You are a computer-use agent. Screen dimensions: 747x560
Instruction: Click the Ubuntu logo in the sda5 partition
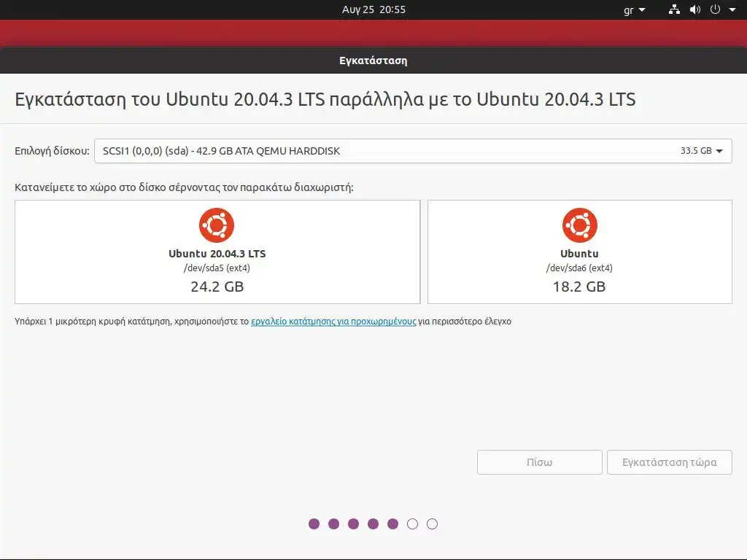click(x=217, y=225)
